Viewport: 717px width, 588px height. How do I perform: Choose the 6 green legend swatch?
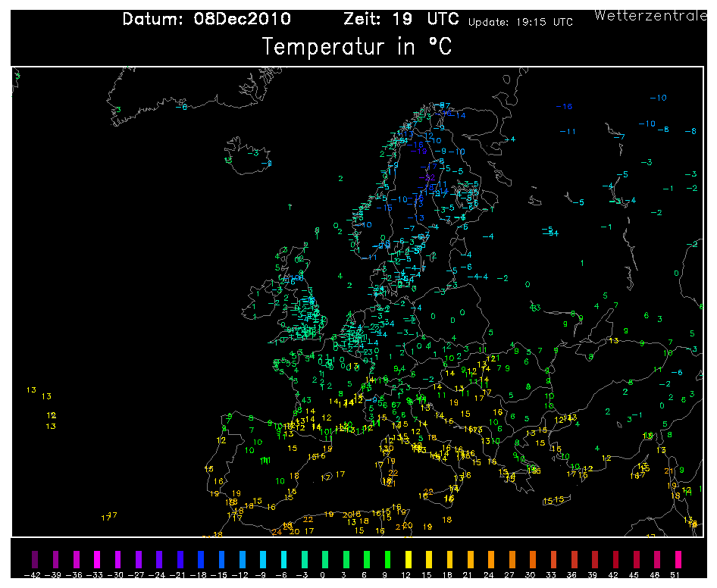click(366, 560)
